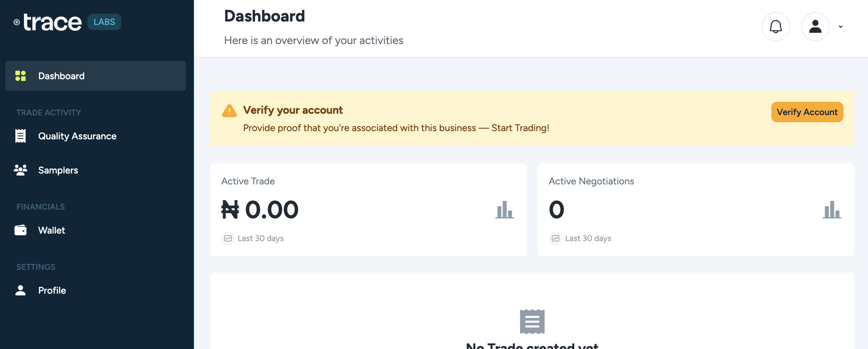Click the trace LABS logo
868x349 pixels.
(x=52, y=23)
